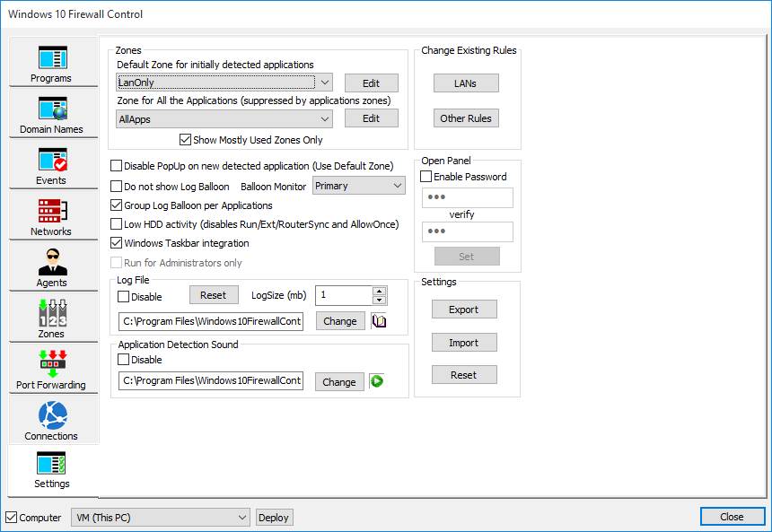Increase LogSize with the up arrow
Viewport: 772px width, 532px height.
pyautogui.click(x=379, y=291)
